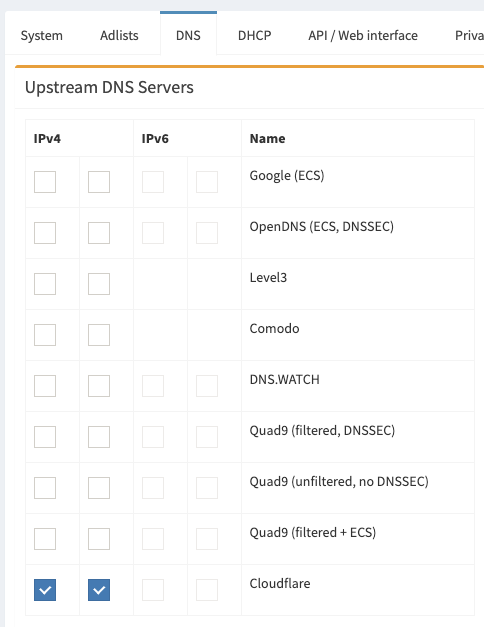
Task: Open the Adlists tab
Action: (x=119, y=35)
